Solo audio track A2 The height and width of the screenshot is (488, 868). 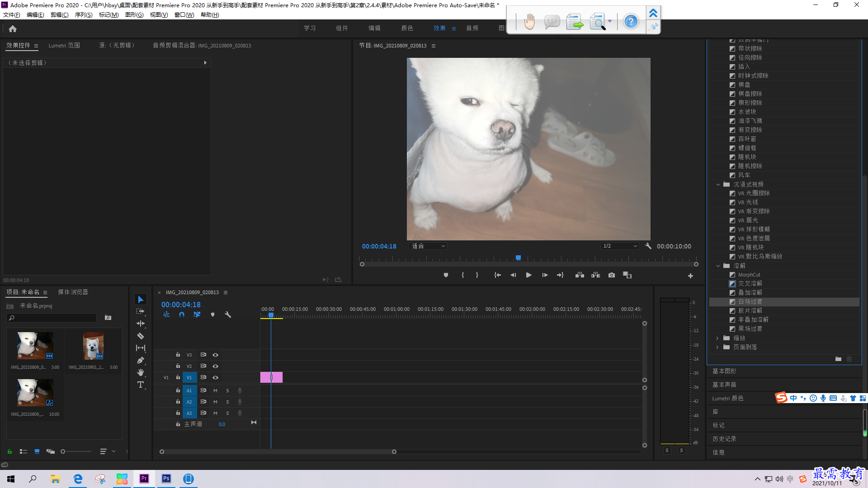[227, 402]
